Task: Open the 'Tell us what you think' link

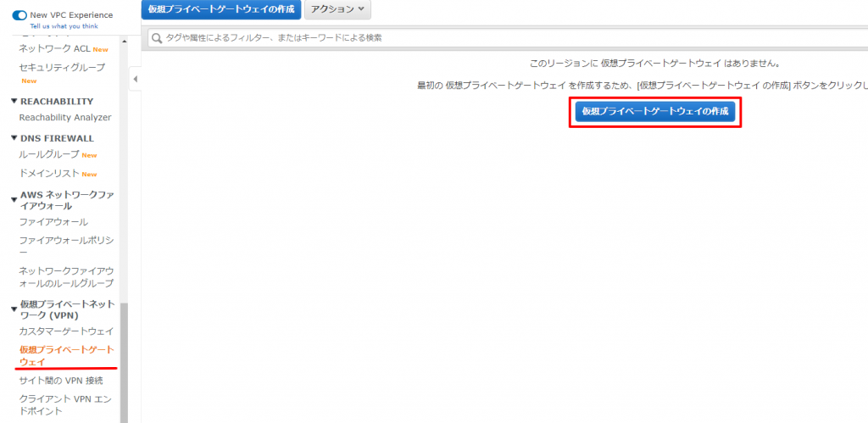Action: pyautogui.click(x=64, y=26)
